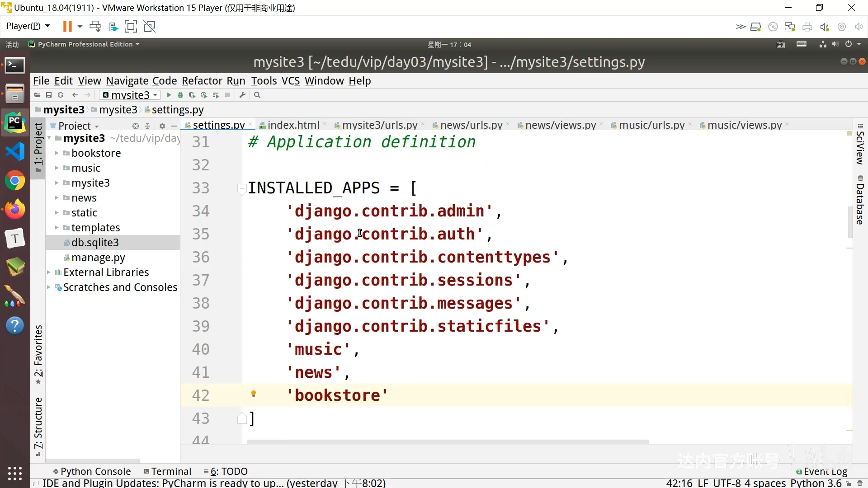Image resolution: width=868 pixels, height=488 pixels.
Task: Click the Git/VCS update icon in toolbar
Action: 60,95
